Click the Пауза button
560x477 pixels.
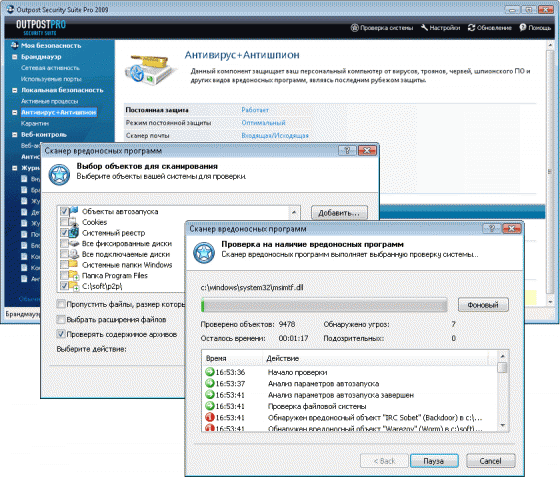click(434, 461)
